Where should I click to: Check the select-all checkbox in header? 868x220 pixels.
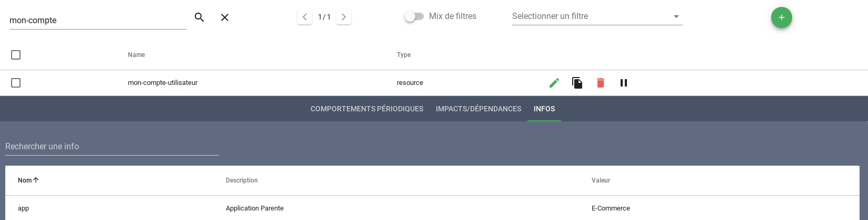pyautogui.click(x=16, y=55)
